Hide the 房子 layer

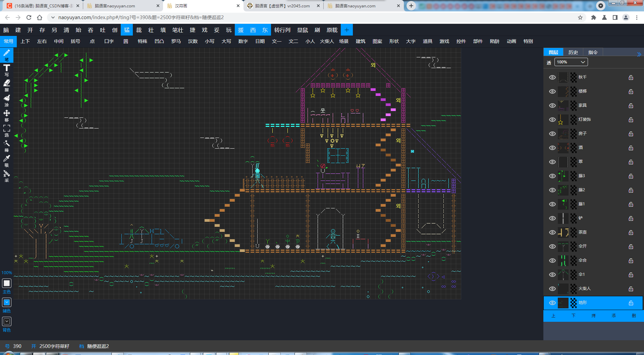coord(552,134)
